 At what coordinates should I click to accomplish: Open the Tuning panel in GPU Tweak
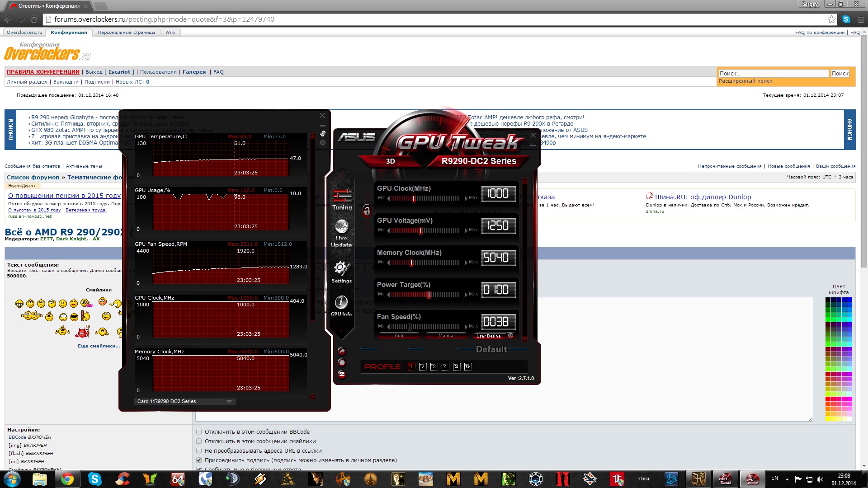pyautogui.click(x=342, y=199)
